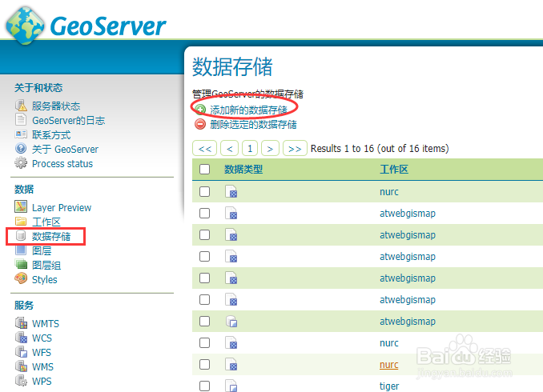Open the WCS service settings
The image size is (543, 392).
point(42,338)
